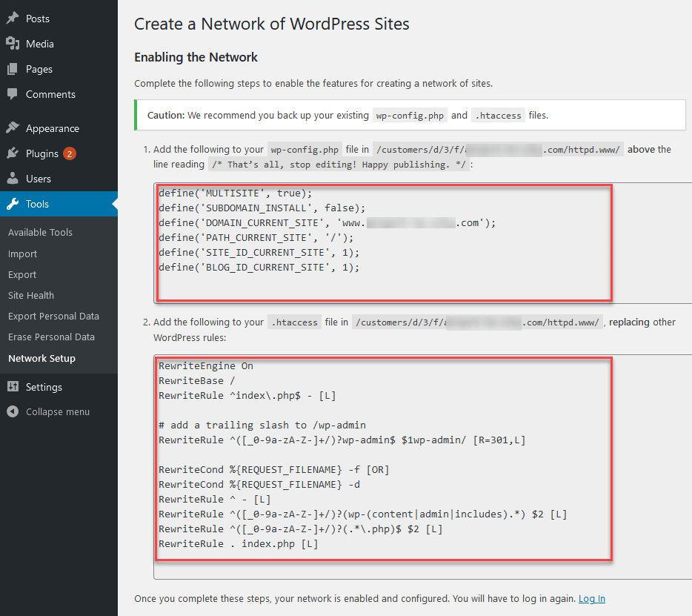Click inside the wp-config.php code textarea
The image size is (692, 616).
[x=423, y=243]
